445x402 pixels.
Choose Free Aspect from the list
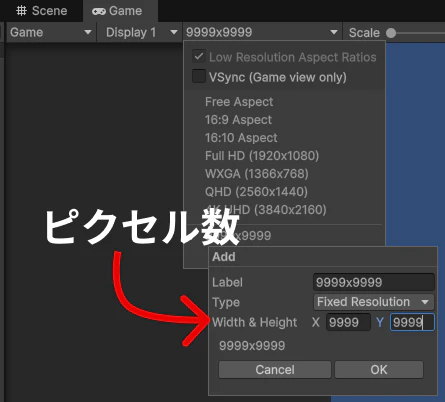pyautogui.click(x=239, y=102)
